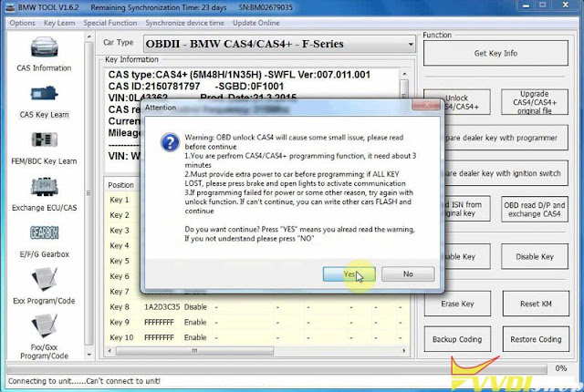
Task: Click OBD read D/P and exchange CAS4
Action: point(535,210)
